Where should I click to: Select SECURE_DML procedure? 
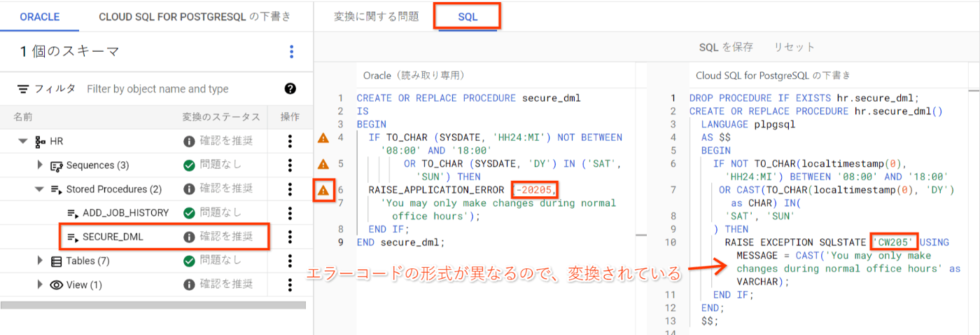(113, 237)
